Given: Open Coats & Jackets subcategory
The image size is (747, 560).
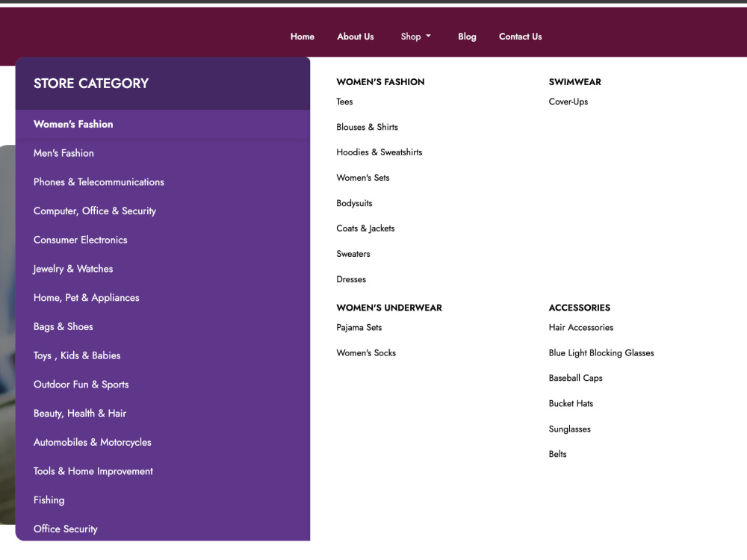Looking at the screenshot, I should coord(365,228).
